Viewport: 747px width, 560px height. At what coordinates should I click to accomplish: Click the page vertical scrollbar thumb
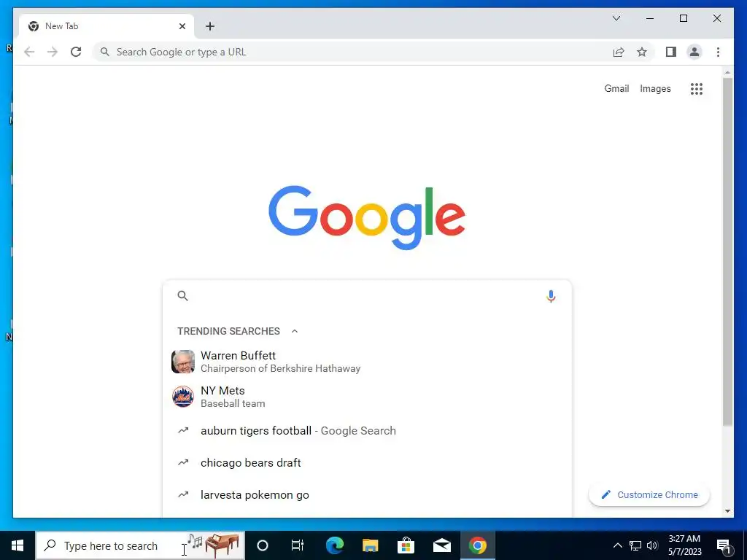point(727,252)
